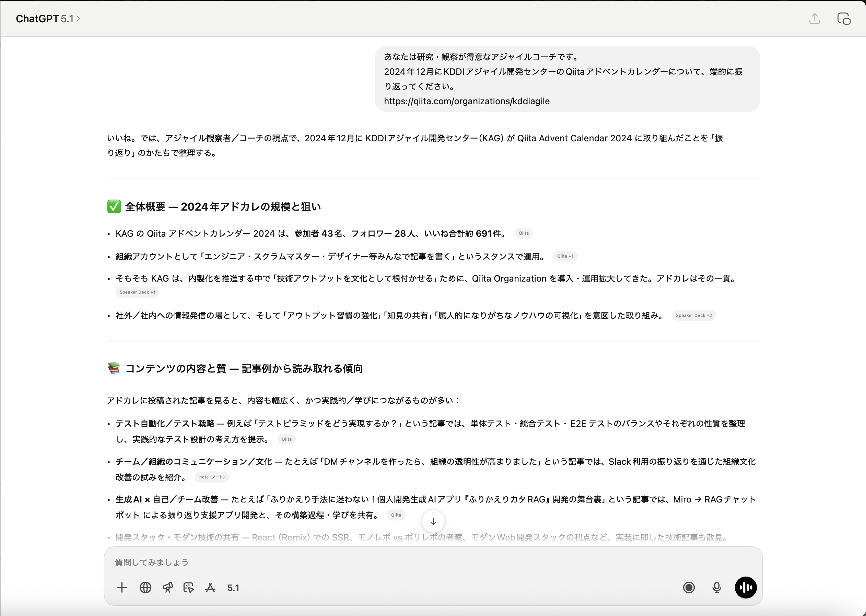
Task: Click the agent mode cursor icon
Action: tap(189, 588)
